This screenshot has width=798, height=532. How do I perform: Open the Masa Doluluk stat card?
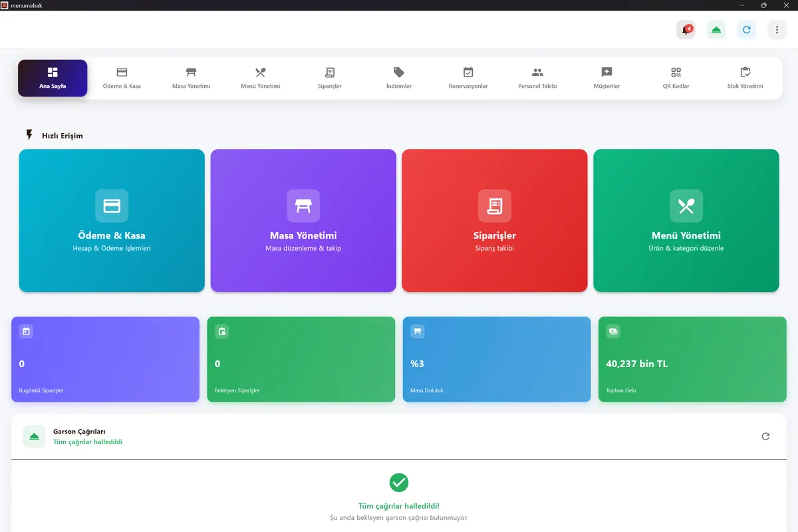(497, 359)
